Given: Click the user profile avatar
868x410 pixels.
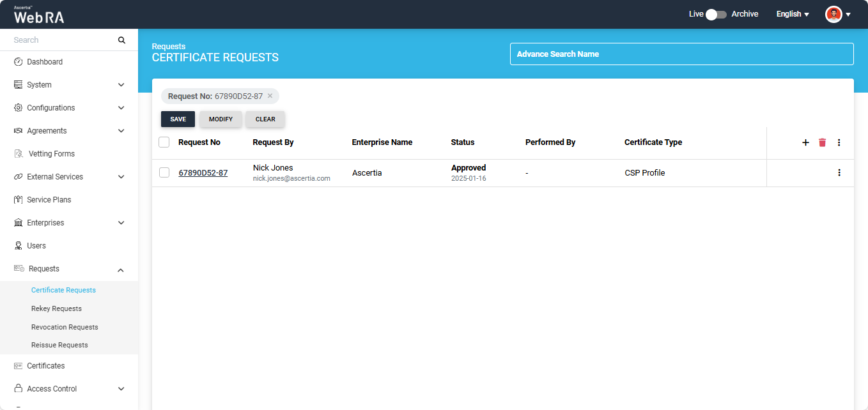Looking at the screenshot, I should click(833, 14).
